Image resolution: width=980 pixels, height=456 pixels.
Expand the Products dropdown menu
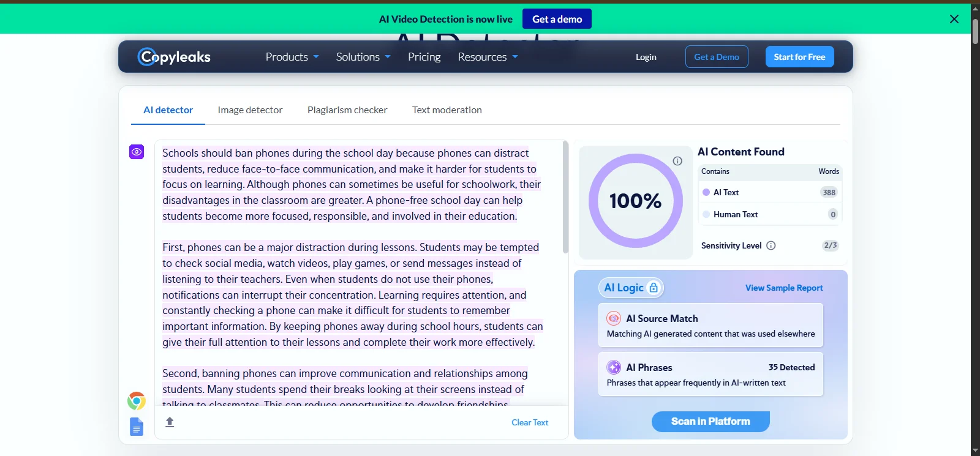click(292, 57)
